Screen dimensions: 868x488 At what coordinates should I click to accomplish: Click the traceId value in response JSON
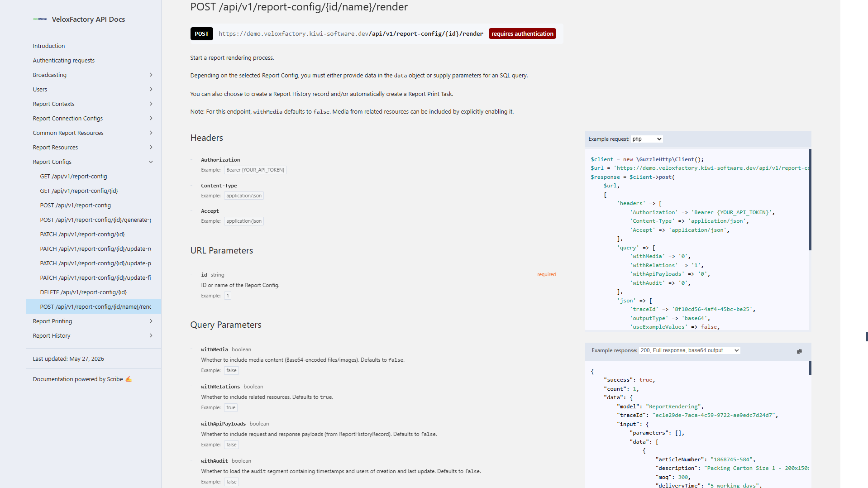[x=713, y=415]
